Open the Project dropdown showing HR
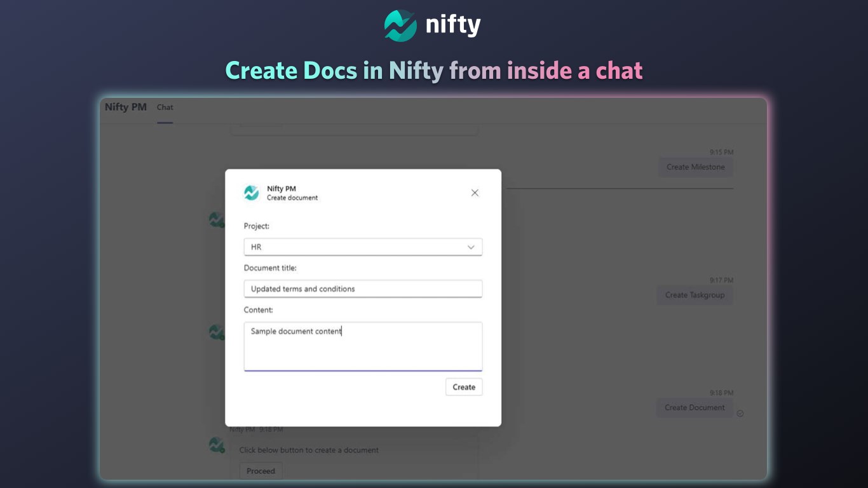 [x=363, y=247]
